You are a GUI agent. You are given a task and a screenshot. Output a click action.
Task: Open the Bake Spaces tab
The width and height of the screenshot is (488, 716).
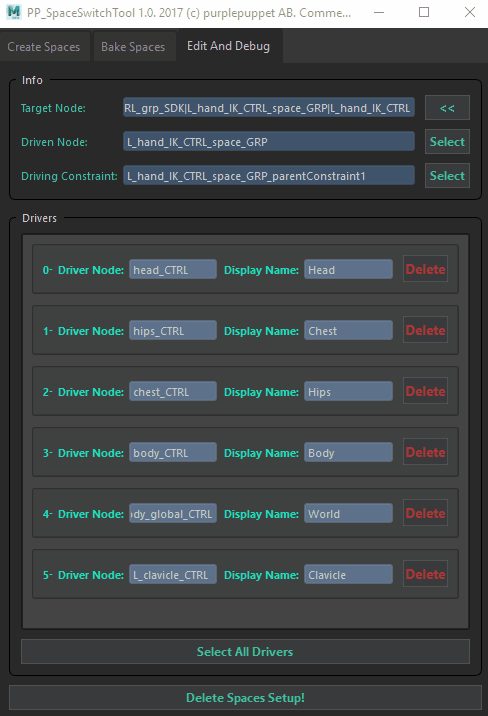134,47
